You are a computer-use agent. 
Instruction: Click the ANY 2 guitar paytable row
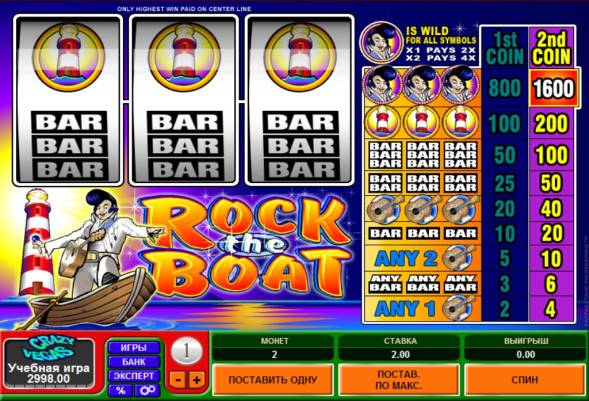tap(421, 258)
